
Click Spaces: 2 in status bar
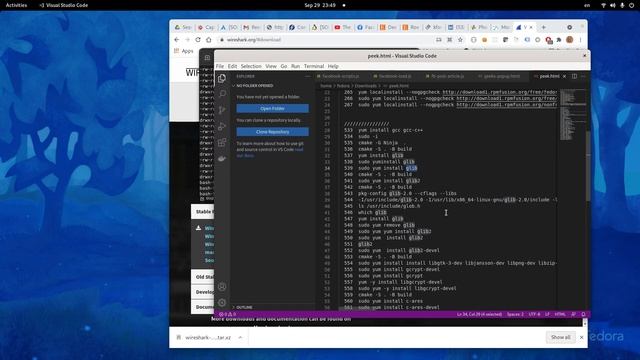tap(515, 314)
